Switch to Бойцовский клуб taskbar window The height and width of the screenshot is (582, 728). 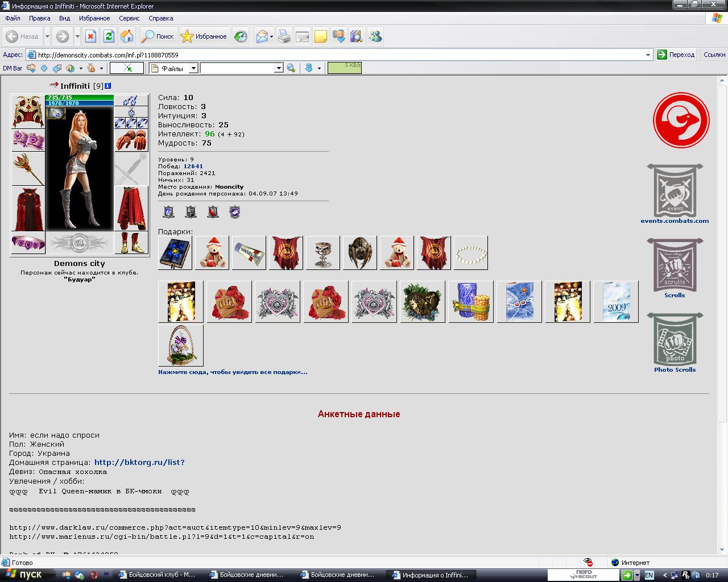(x=158, y=575)
